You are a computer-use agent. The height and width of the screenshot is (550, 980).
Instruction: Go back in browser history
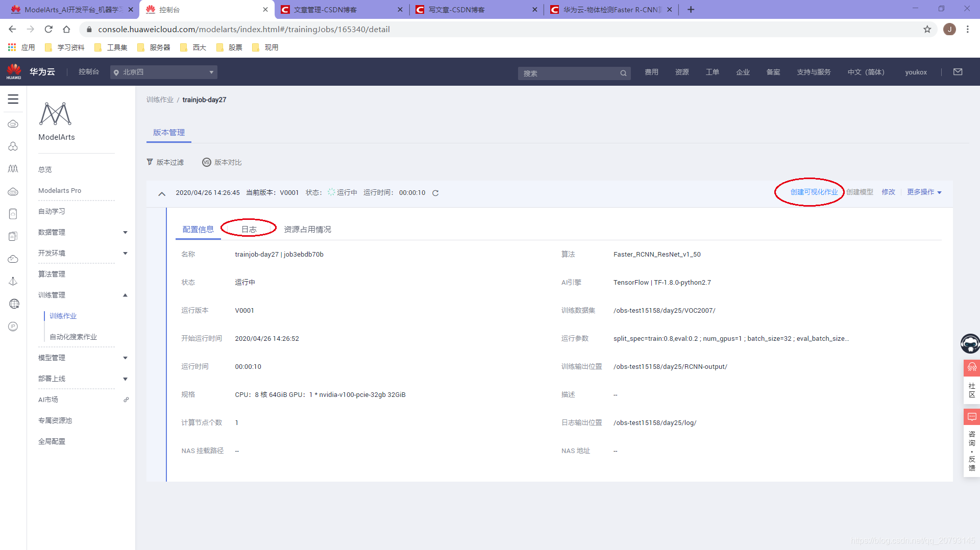(x=13, y=29)
